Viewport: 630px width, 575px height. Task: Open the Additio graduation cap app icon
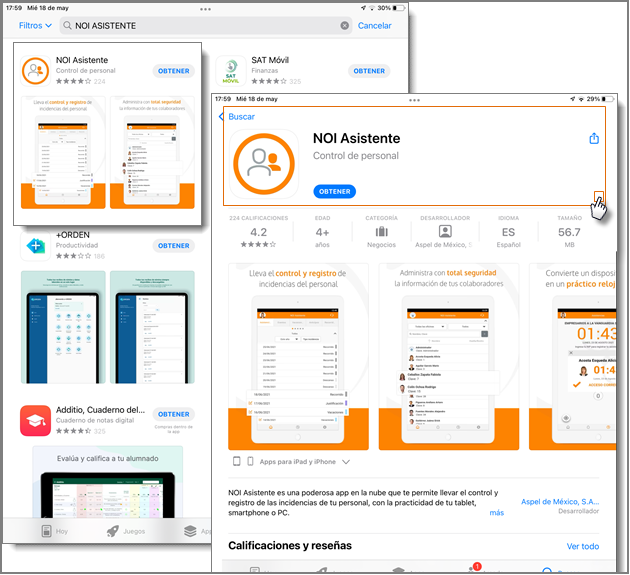coord(36,420)
